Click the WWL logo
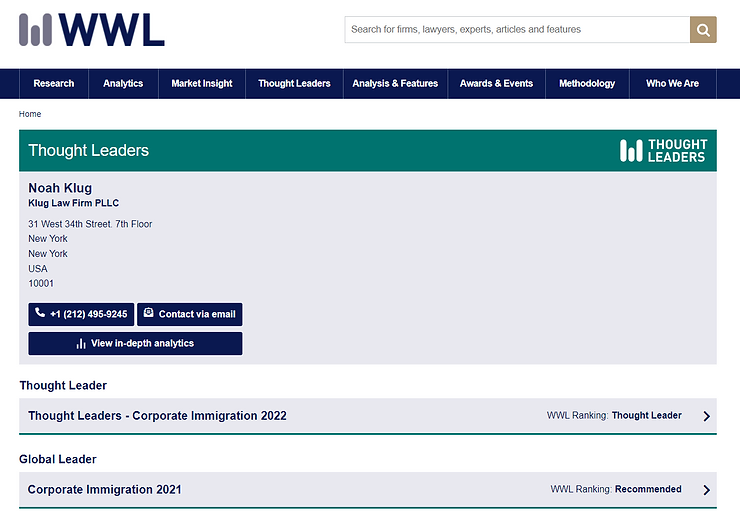This screenshot has width=740, height=529. pyautogui.click(x=92, y=30)
